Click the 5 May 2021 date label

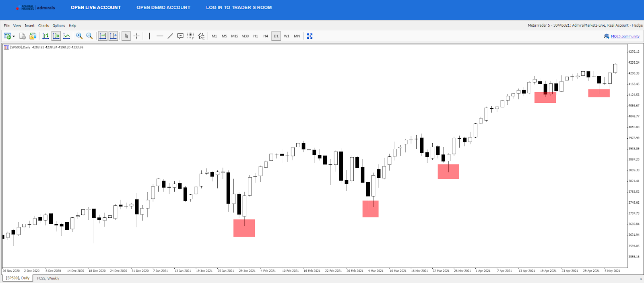coord(613,271)
